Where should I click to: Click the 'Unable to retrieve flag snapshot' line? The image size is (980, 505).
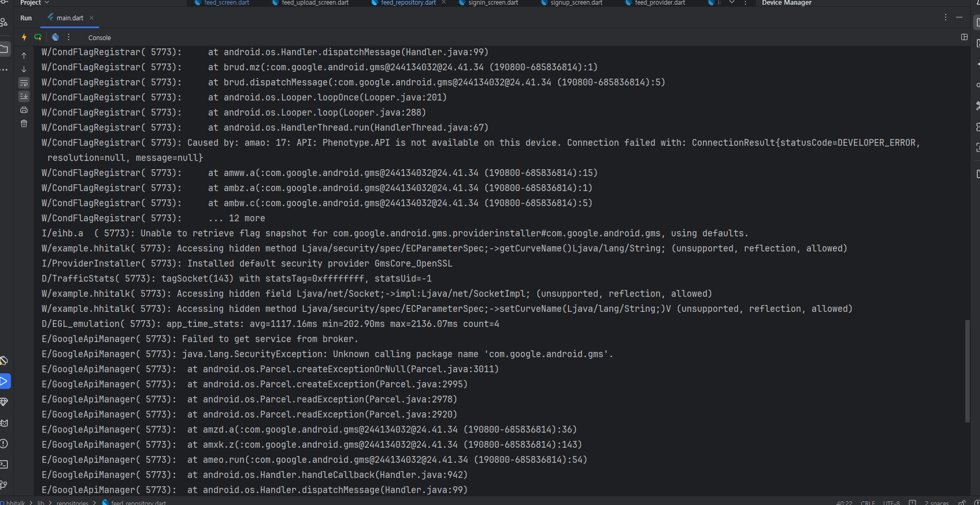click(395, 233)
